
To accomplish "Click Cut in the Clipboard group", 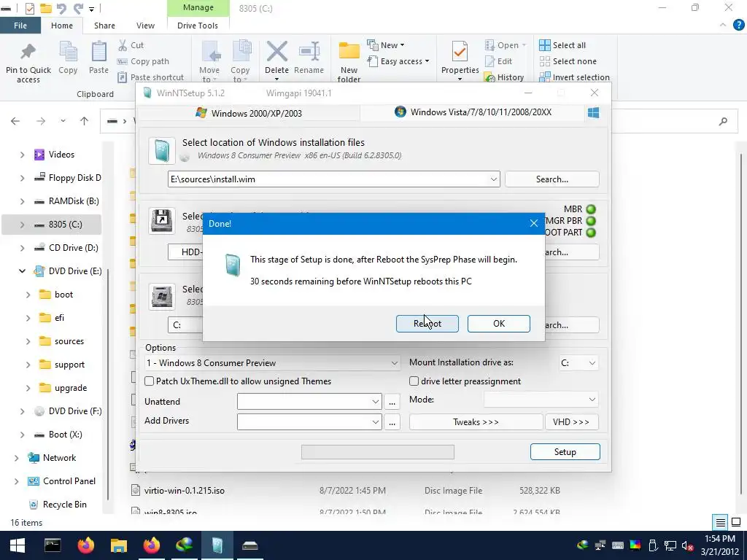I will (x=131, y=45).
